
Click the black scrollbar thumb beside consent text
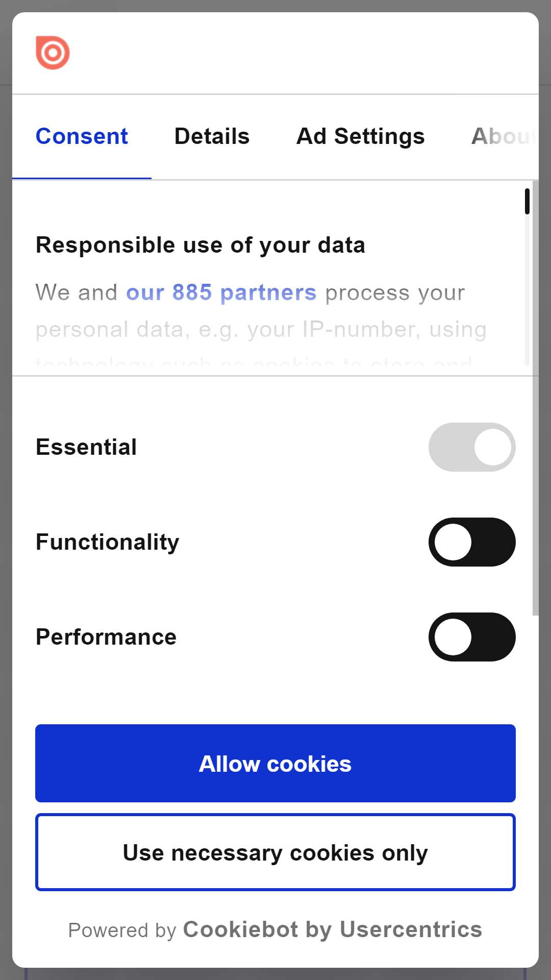point(527,201)
